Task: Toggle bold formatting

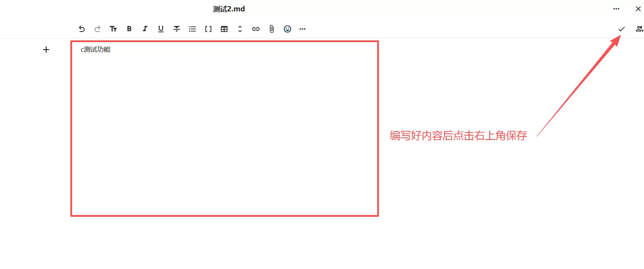Action: (x=129, y=29)
